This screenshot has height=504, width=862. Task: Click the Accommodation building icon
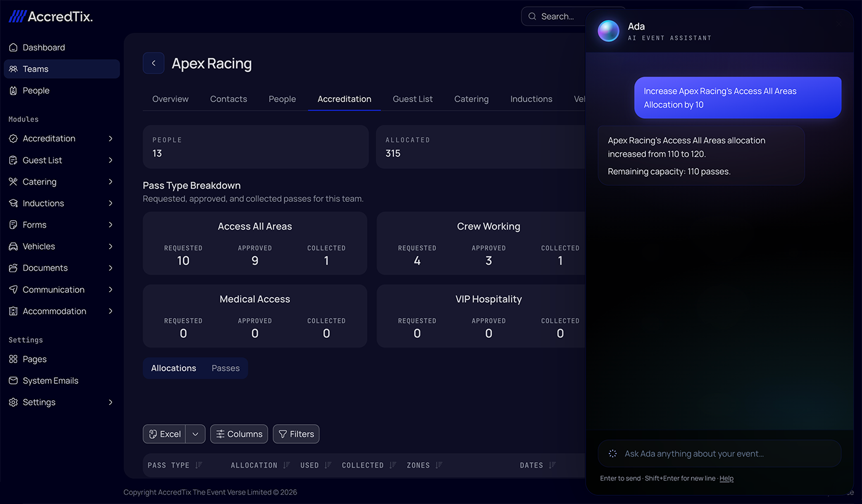click(14, 311)
